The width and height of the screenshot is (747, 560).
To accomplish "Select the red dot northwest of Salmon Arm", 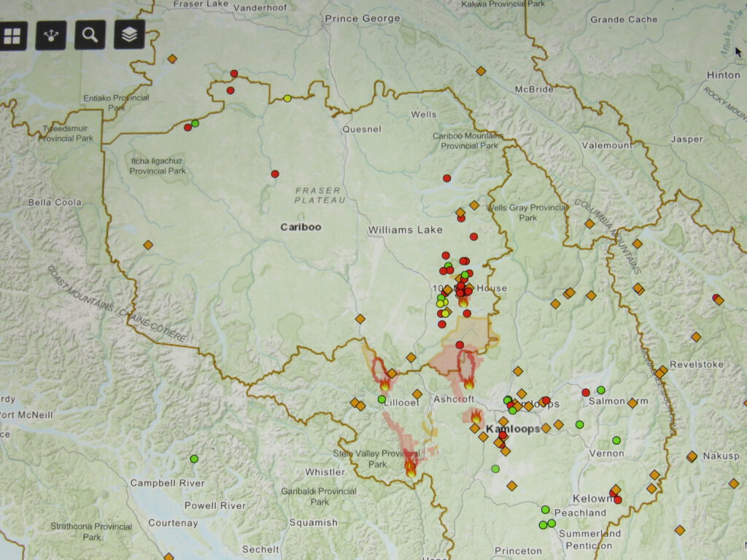I will click(x=586, y=392).
